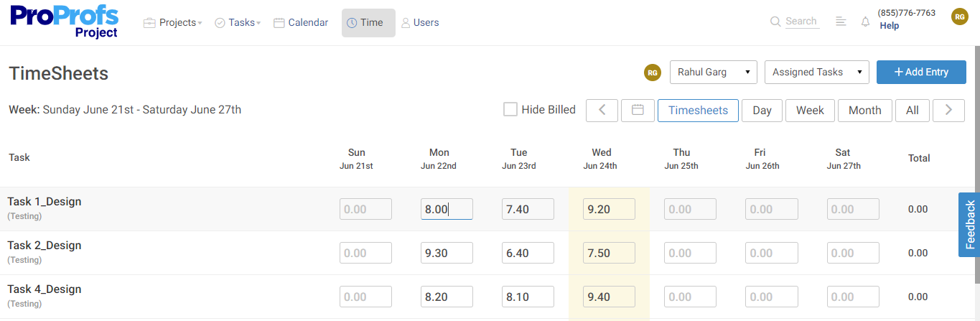The image size is (980, 321).
Task: Open the Calendar page
Action: [x=301, y=22]
